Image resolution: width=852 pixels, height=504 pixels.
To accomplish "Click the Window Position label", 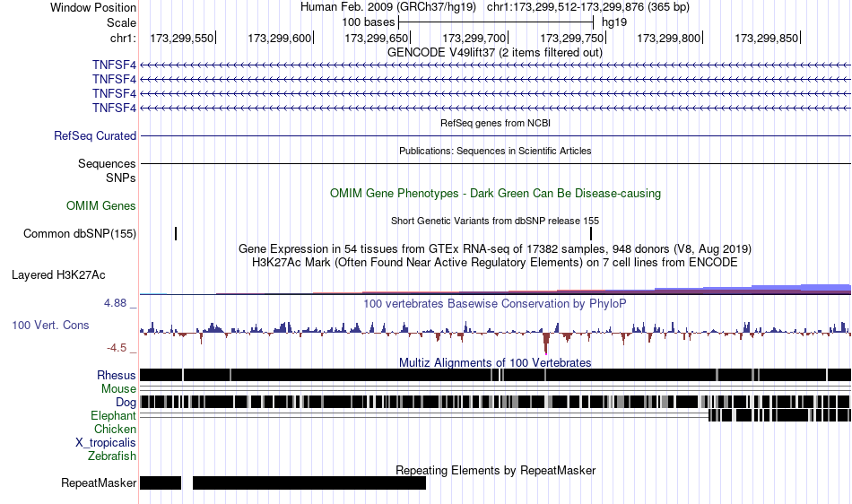I will [x=93, y=7].
